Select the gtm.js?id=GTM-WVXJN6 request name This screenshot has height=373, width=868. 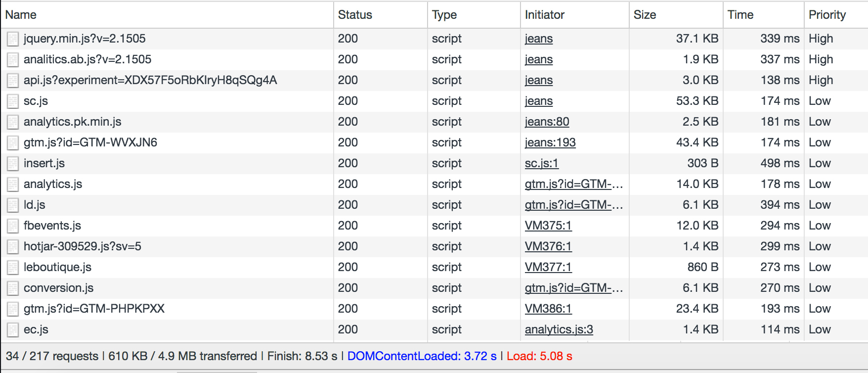[x=90, y=142]
